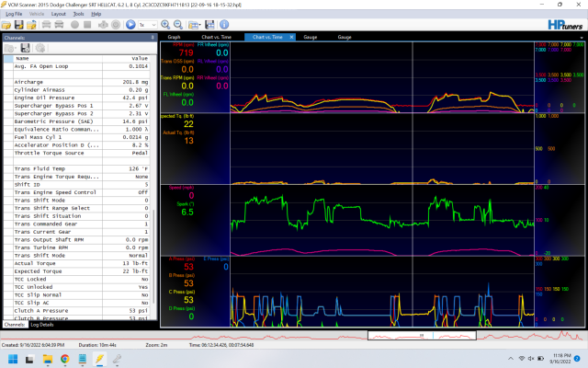Click the D Press (psi) legend label

[x=181, y=308]
